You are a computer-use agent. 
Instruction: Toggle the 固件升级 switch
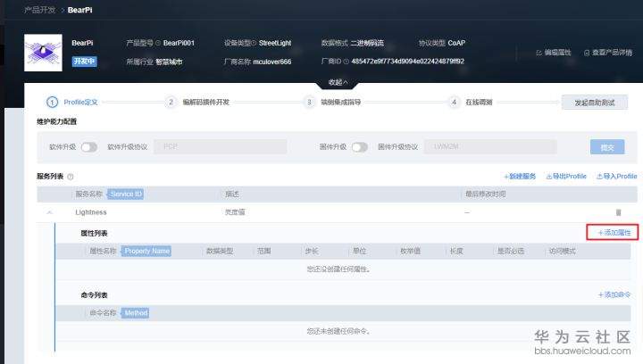point(360,147)
